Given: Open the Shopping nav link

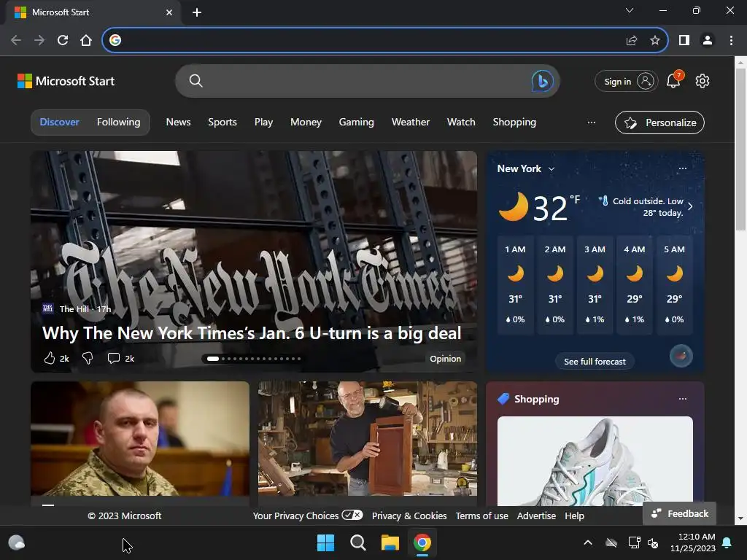Looking at the screenshot, I should 514,122.
